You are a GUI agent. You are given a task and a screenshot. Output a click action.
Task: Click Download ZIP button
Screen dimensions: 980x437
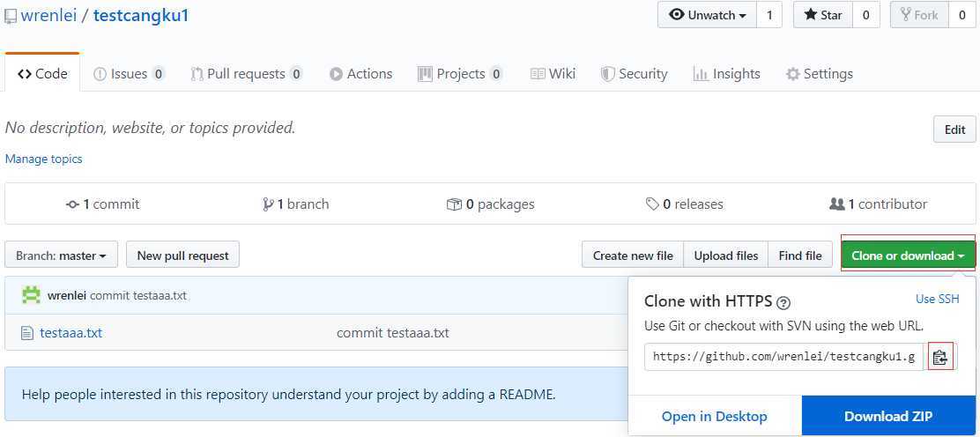(x=888, y=417)
